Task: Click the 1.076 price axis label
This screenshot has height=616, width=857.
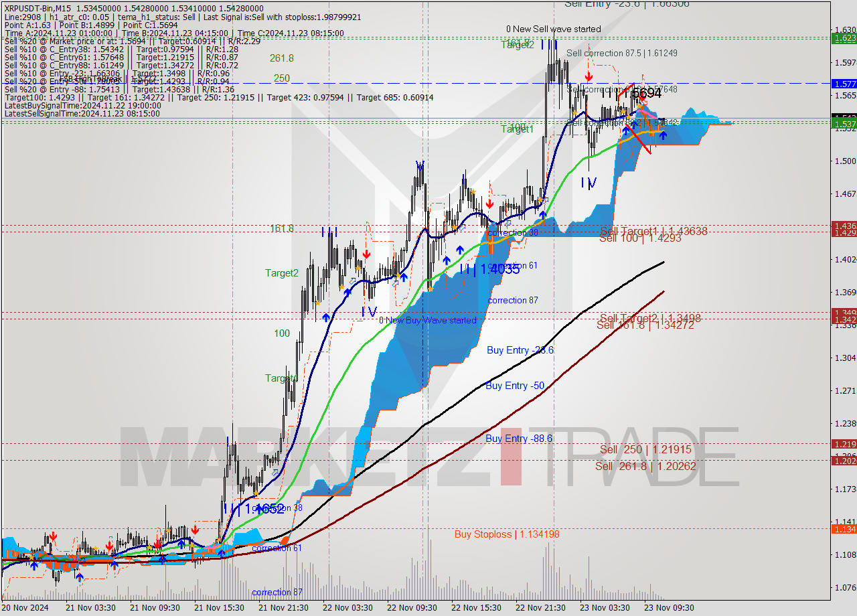Action: 845,587
